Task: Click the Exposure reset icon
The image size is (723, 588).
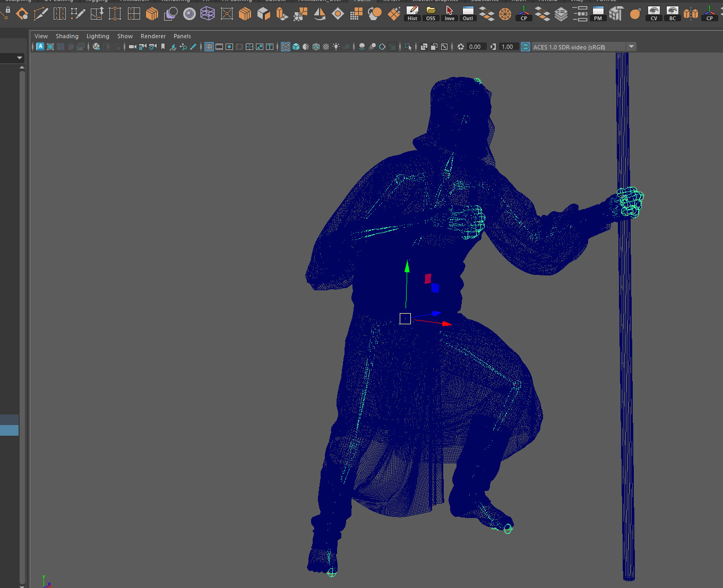Action: [x=461, y=47]
